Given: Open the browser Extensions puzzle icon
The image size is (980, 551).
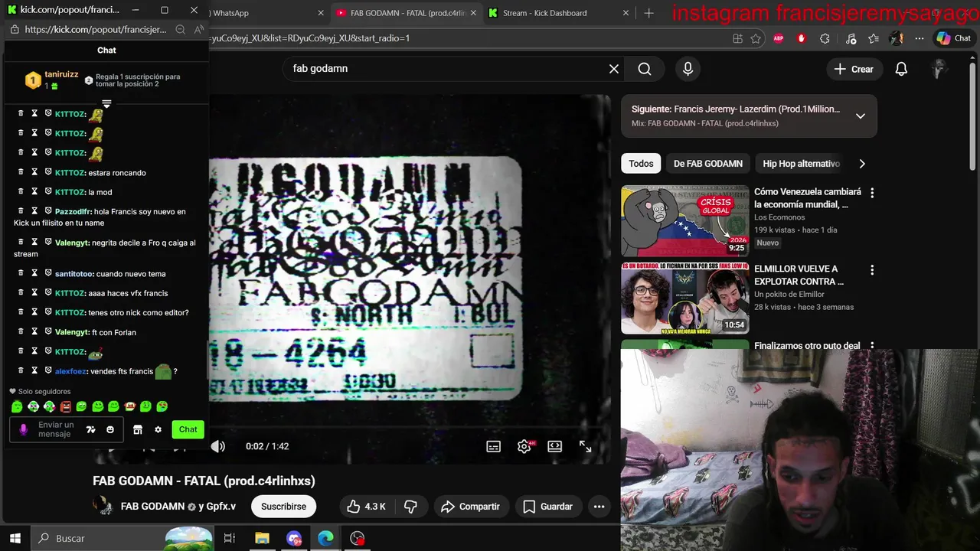Looking at the screenshot, I should [825, 38].
